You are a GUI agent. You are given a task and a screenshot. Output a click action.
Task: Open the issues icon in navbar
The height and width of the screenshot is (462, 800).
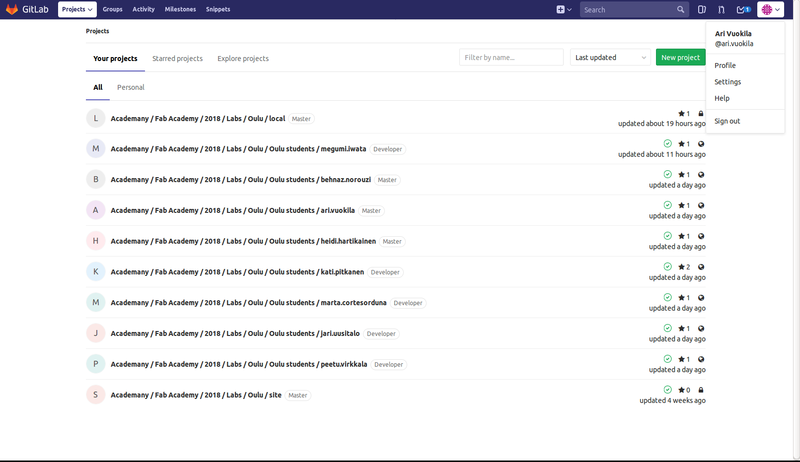click(x=702, y=9)
